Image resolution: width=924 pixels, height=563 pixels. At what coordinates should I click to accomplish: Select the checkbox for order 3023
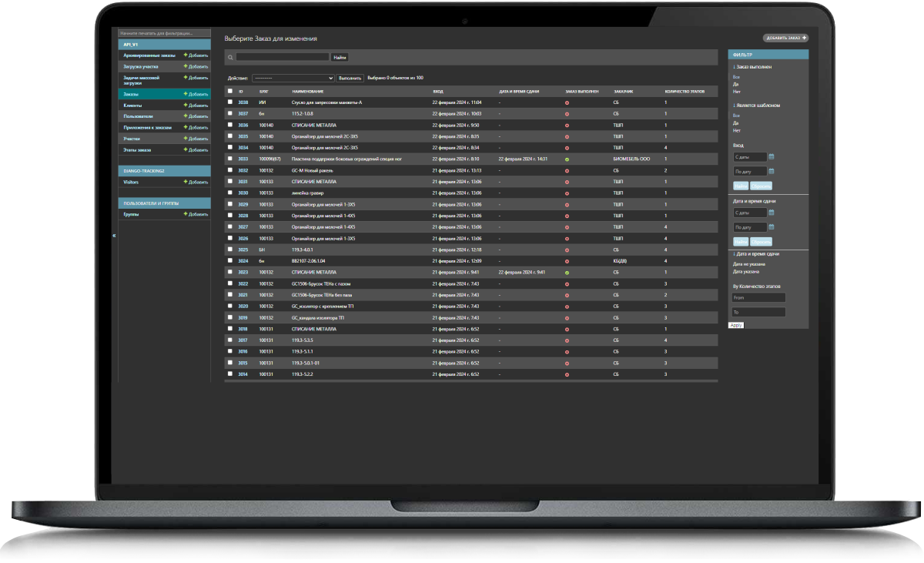click(229, 272)
